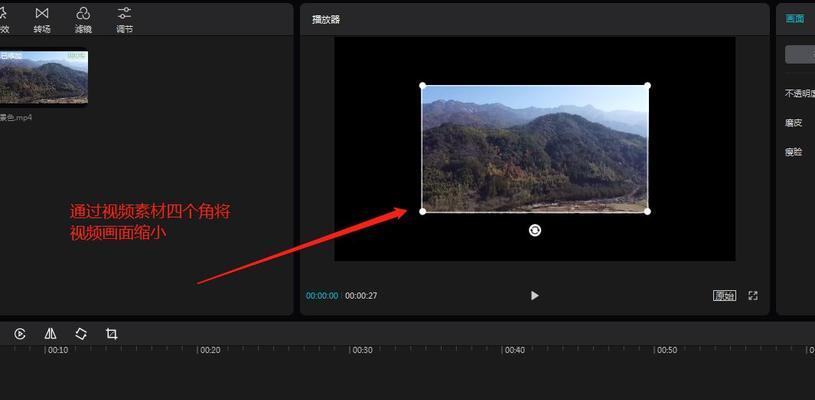
Task: Click the 00:20 mark on timeline ruler
Action: pyautogui.click(x=210, y=350)
